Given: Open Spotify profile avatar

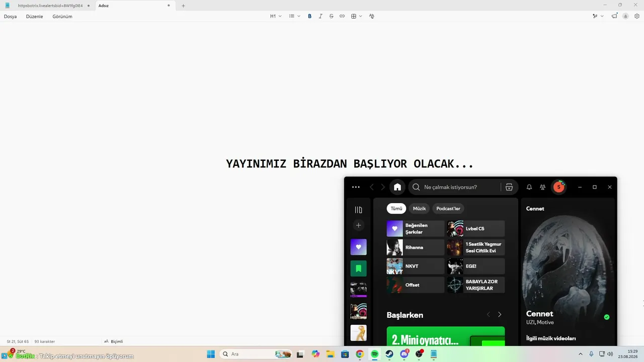Looking at the screenshot, I should coord(558,187).
